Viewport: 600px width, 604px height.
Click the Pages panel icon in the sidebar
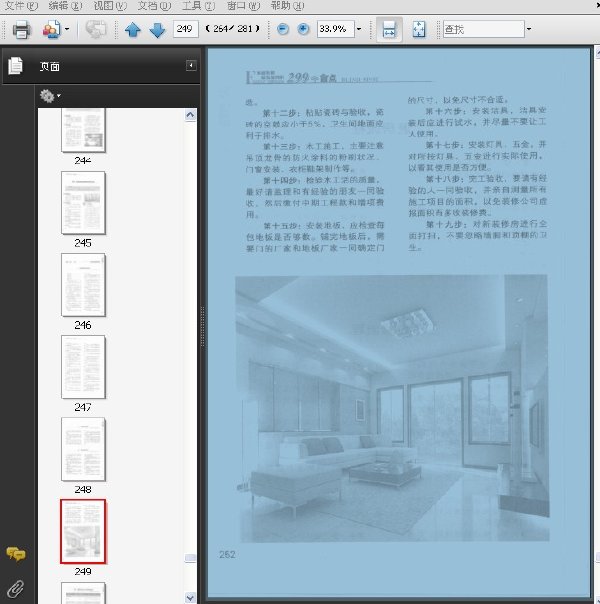[x=15, y=65]
